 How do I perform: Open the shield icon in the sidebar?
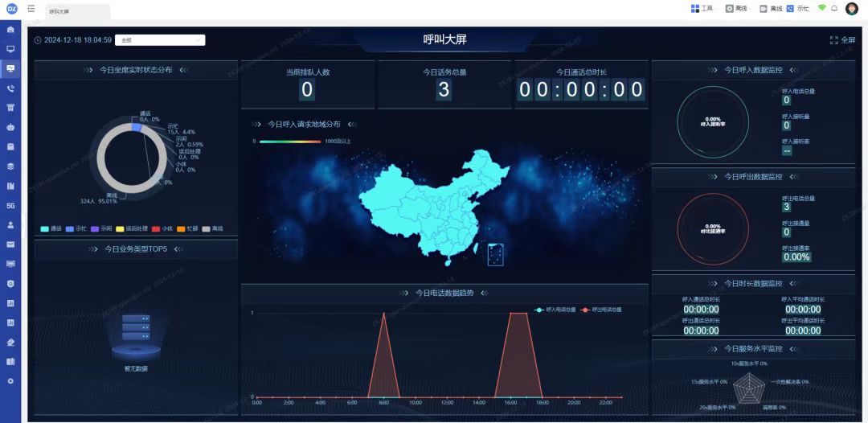(10, 284)
